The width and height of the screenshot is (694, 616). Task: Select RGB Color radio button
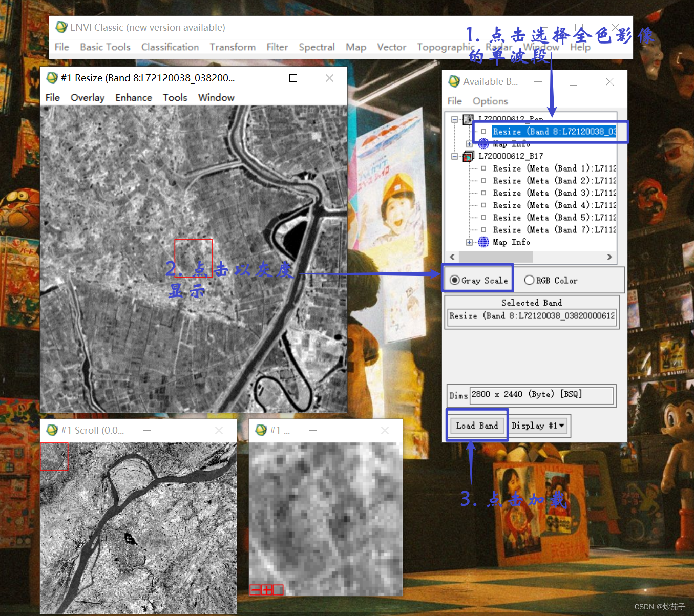[x=529, y=280]
